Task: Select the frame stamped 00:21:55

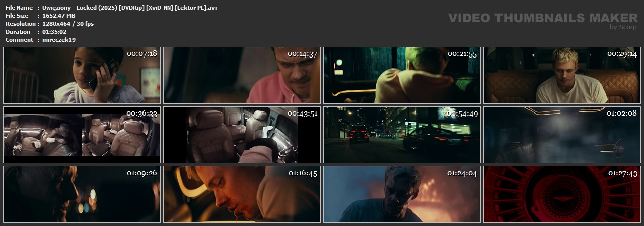Action: [x=402, y=76]
